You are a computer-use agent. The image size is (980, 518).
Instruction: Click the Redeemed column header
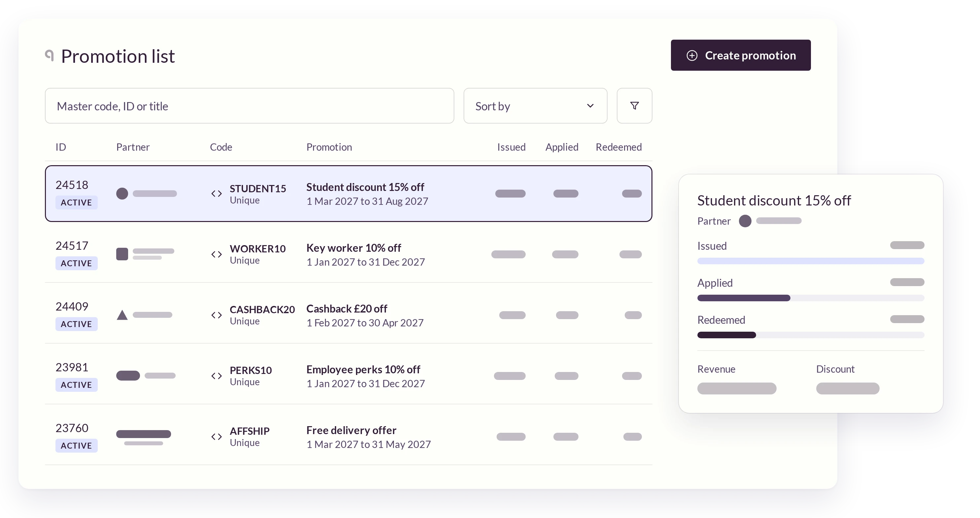618,147
